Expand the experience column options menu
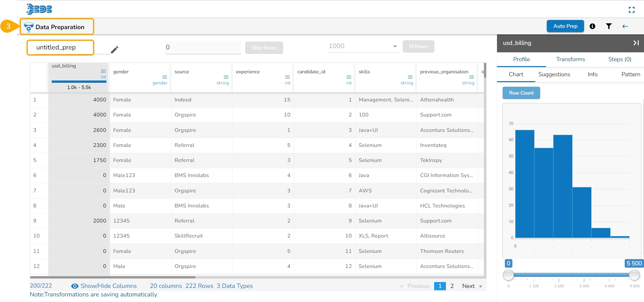 point(287,77)
